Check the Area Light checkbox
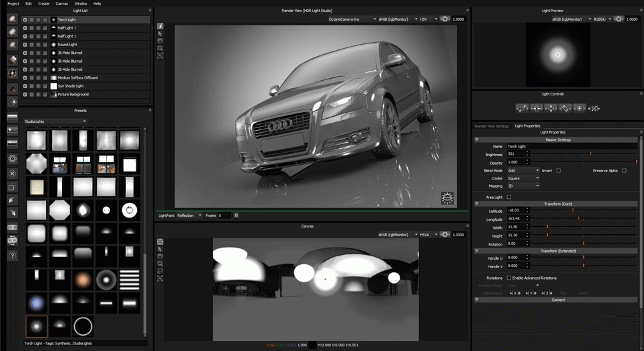The image size is (644, 351). [509, 197]
